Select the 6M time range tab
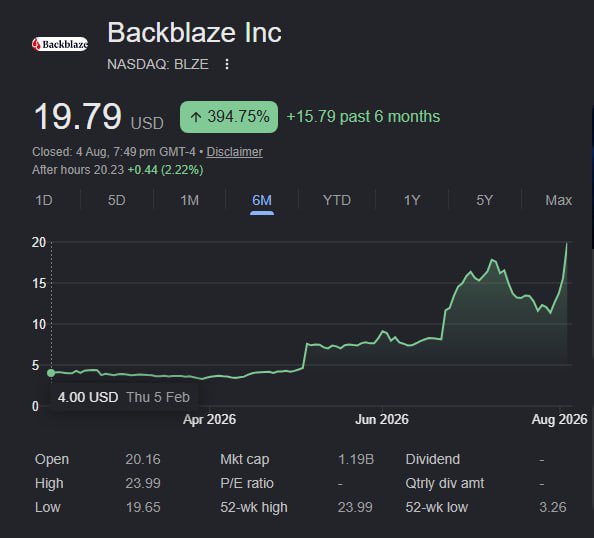 pyautogui.click(x=262, y=200)
